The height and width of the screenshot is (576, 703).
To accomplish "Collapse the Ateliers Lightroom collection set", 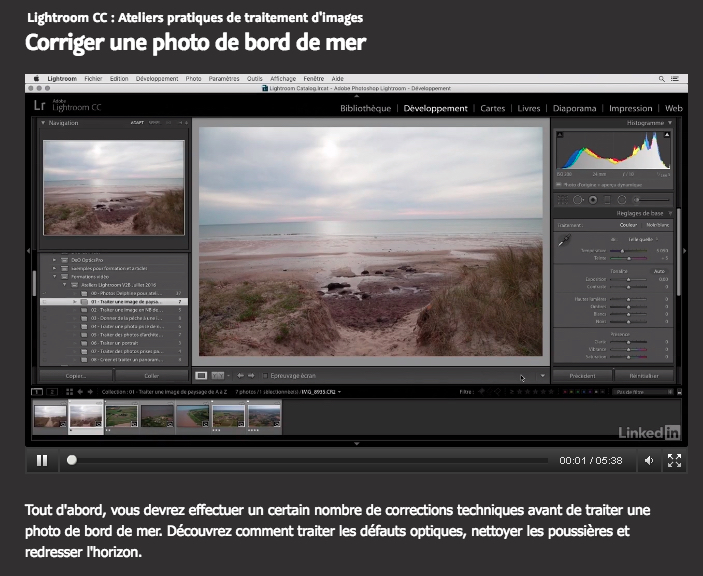I will click(x=65, y=285).
